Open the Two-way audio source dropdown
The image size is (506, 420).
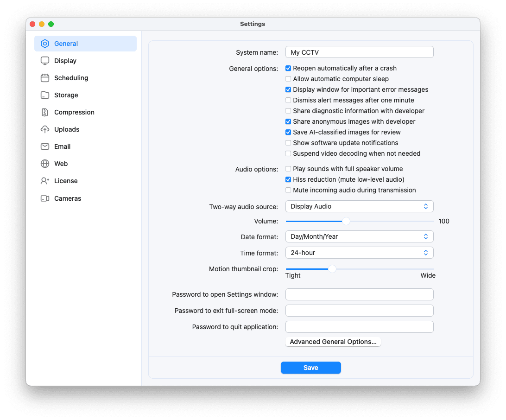tap(360, 206)
